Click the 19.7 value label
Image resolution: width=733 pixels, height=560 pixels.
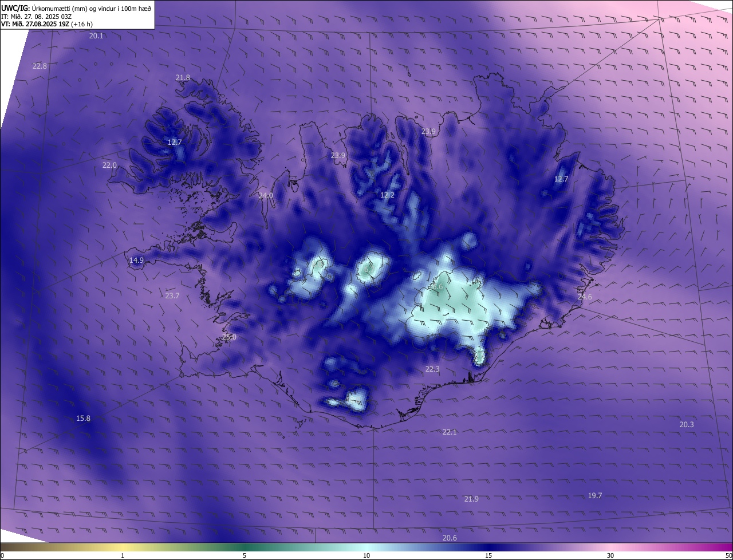[595, 496]
